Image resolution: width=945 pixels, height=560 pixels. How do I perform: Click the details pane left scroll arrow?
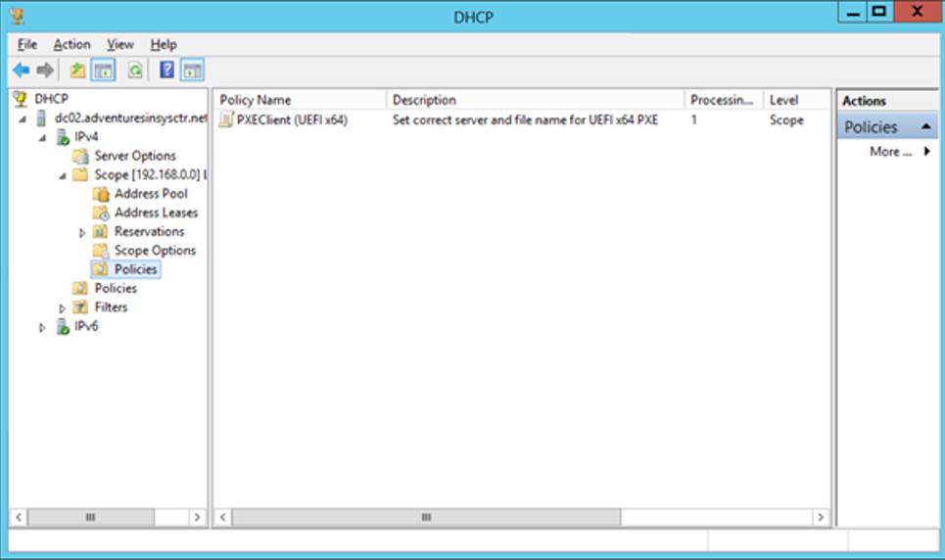[223, 517]
